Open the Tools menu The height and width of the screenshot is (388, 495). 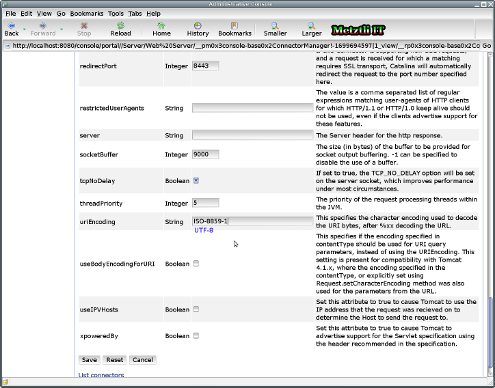(116, 14)
